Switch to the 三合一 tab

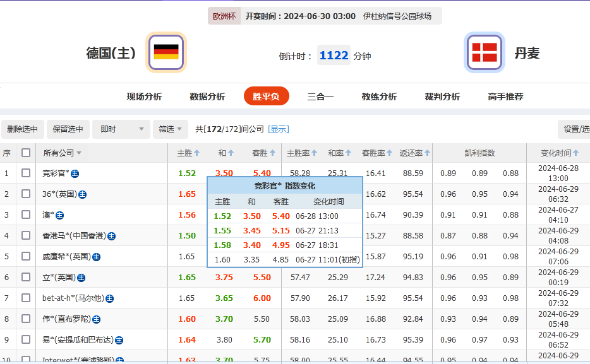[320, 97]
